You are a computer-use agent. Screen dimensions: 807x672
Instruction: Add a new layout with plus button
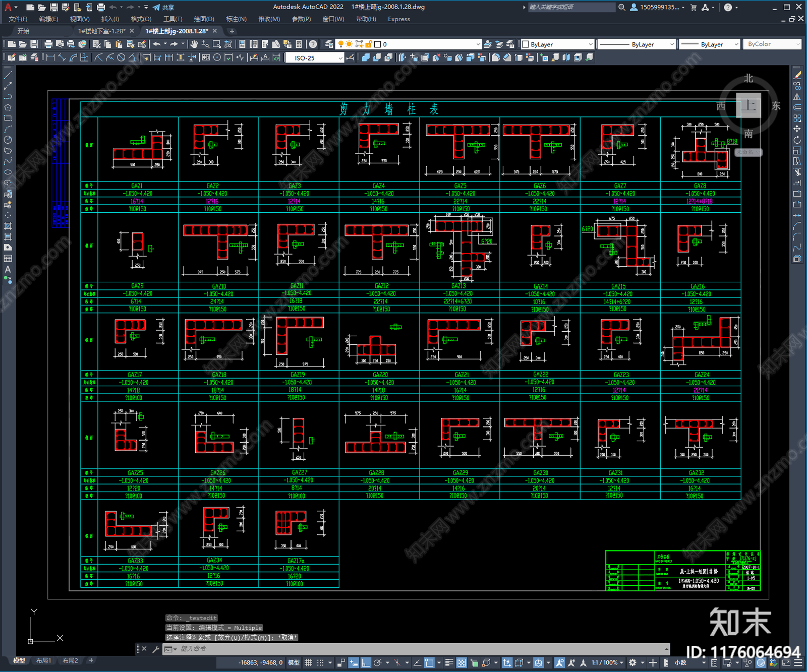[x=91, y=660]
